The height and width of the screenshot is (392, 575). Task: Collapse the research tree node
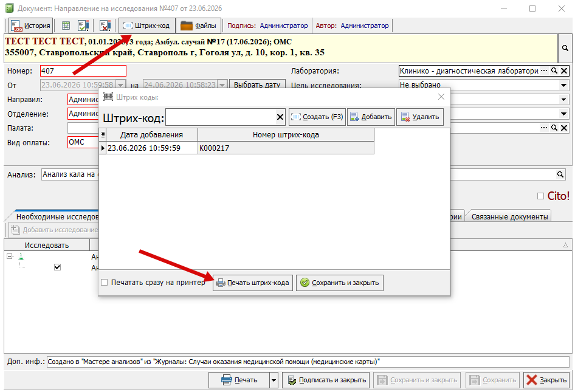[10, 256]
